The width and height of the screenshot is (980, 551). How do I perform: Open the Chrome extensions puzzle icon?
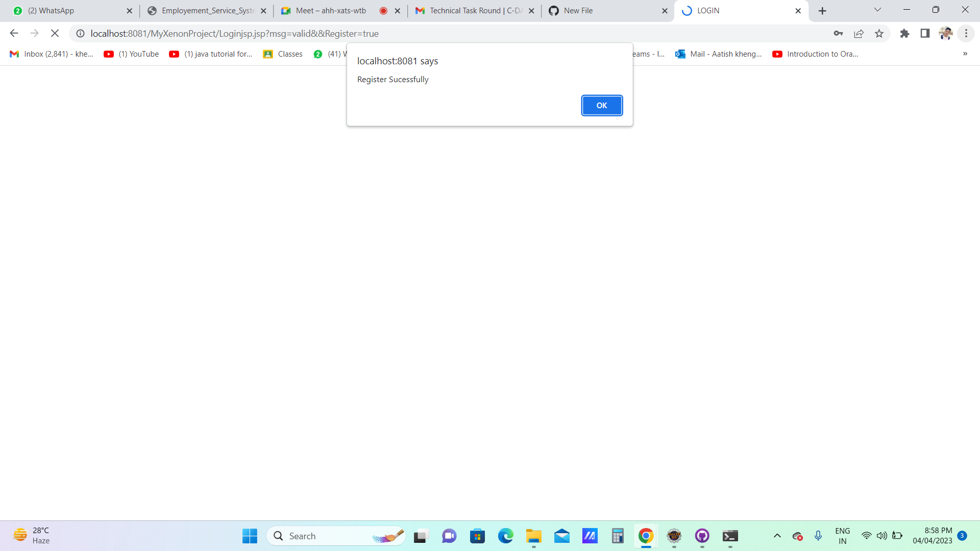coord(904,33)
